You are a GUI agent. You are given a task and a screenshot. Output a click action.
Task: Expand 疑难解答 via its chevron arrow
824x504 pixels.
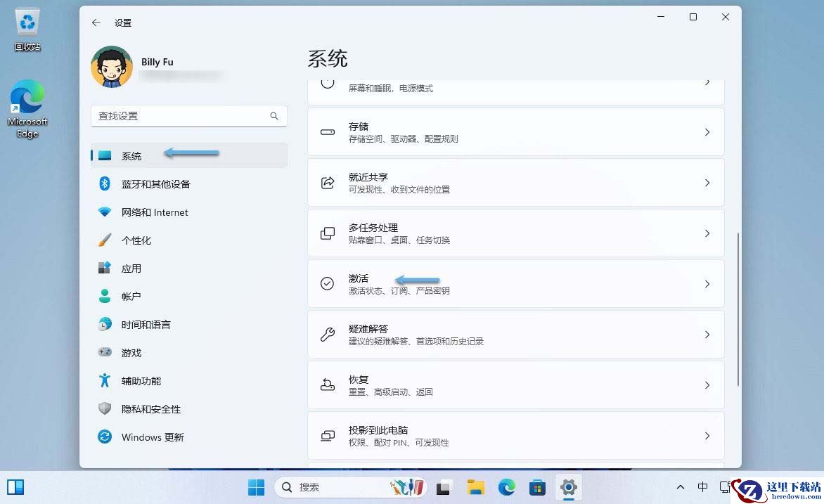707,335
